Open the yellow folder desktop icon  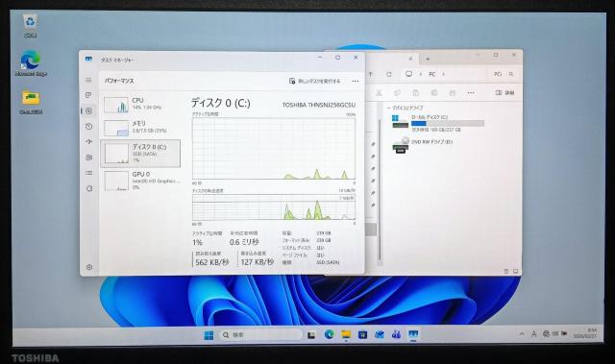(31, 102)
